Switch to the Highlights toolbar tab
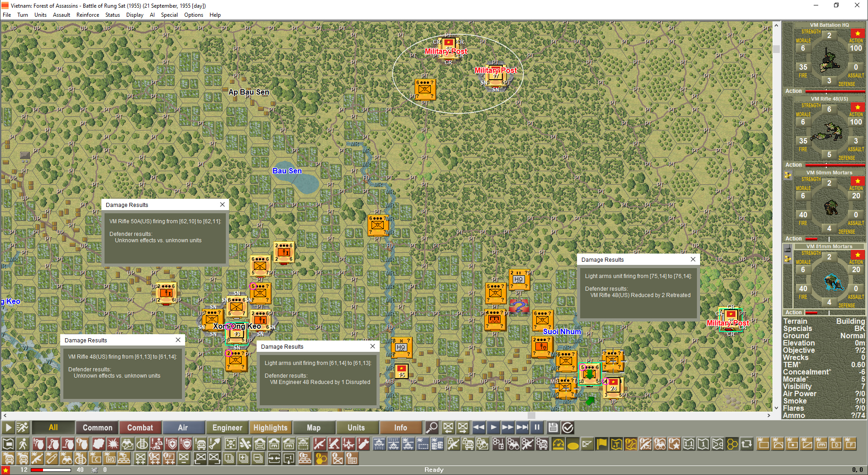This screenshot has height=475, width=868. coord(270,427)
